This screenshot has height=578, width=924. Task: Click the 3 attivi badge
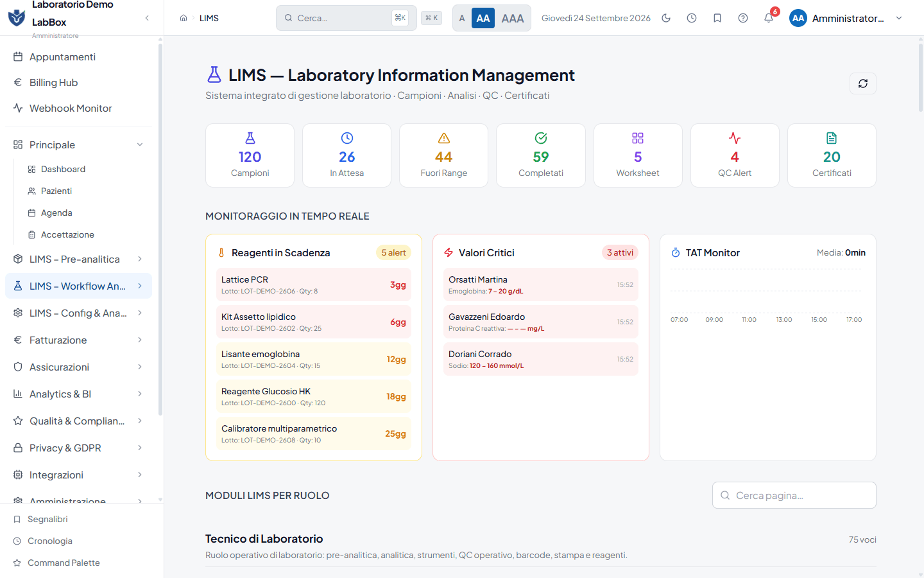coord(620,252)
